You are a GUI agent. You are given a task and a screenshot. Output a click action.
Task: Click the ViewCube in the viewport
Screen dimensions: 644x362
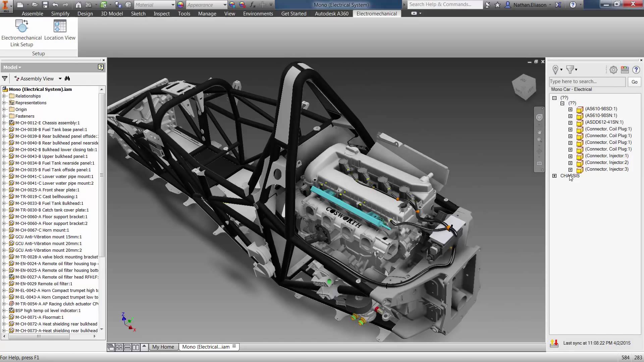[524, 86]
